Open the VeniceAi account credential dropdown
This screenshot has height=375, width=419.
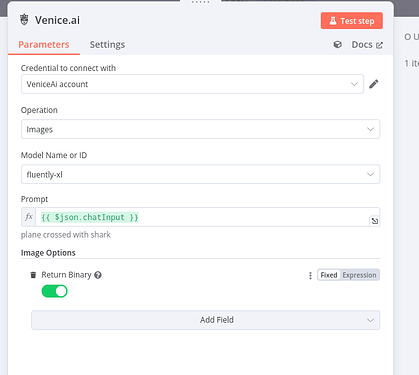(192, 84)
